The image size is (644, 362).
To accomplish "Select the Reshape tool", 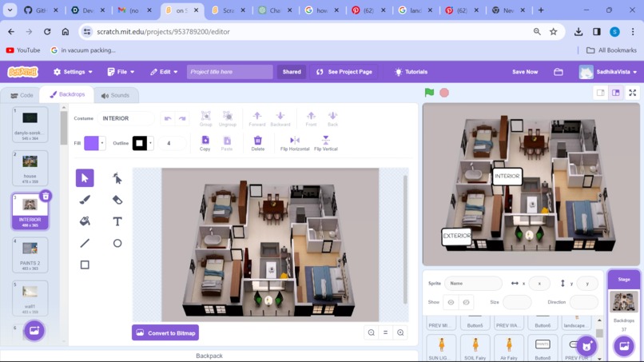I will 117,178.
